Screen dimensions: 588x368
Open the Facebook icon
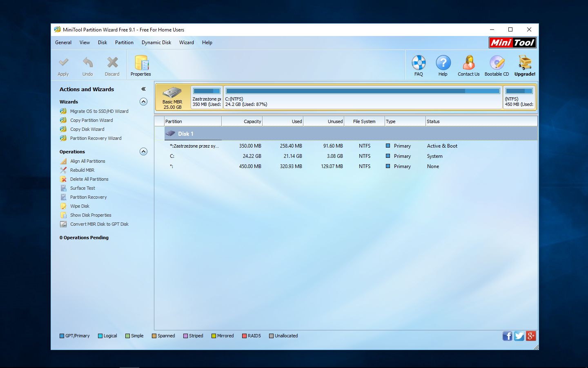click(507, 336)
